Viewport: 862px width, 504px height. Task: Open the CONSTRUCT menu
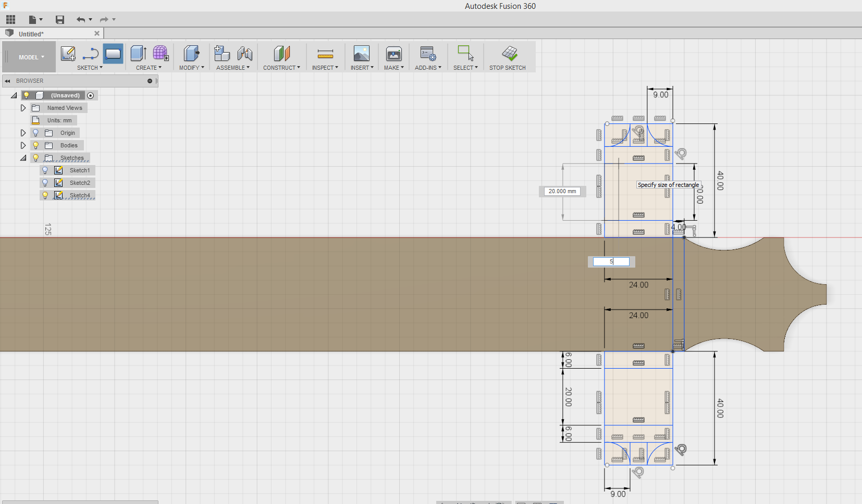click(x=281, y=68)
